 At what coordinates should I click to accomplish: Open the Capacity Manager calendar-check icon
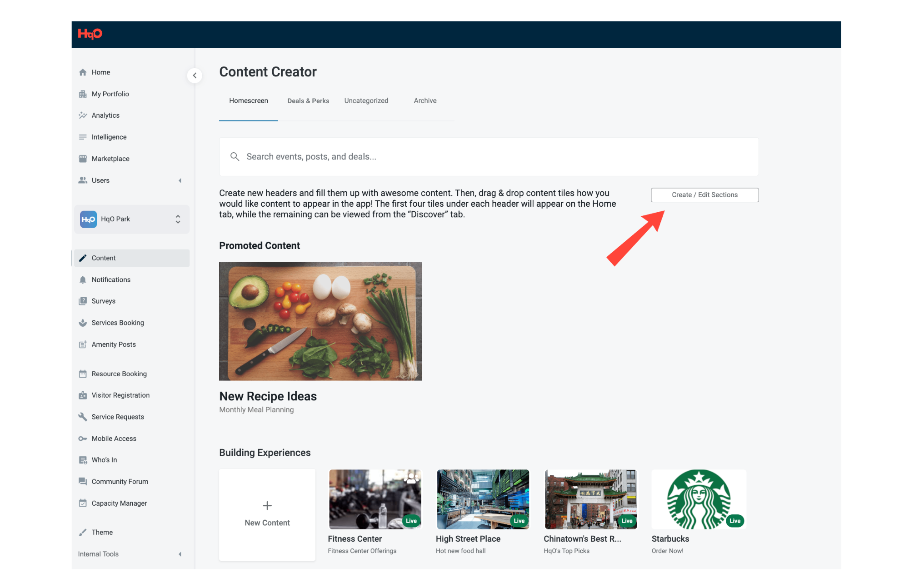coord(83,503)
